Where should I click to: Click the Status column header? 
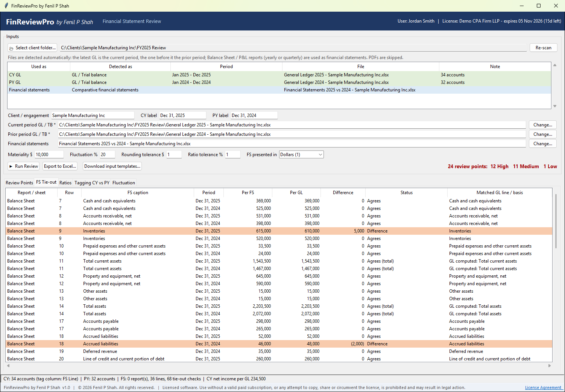coord(406,193)
